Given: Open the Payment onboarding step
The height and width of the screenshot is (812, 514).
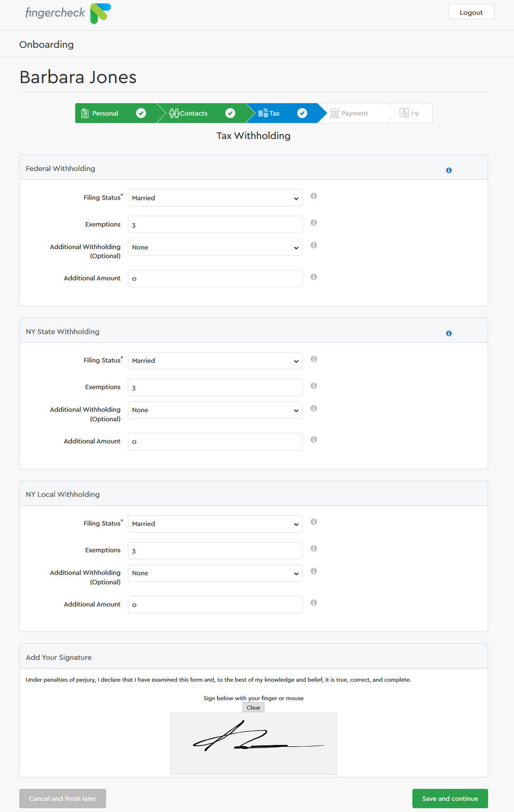Looking at the screenshot, I should point(354,113).
